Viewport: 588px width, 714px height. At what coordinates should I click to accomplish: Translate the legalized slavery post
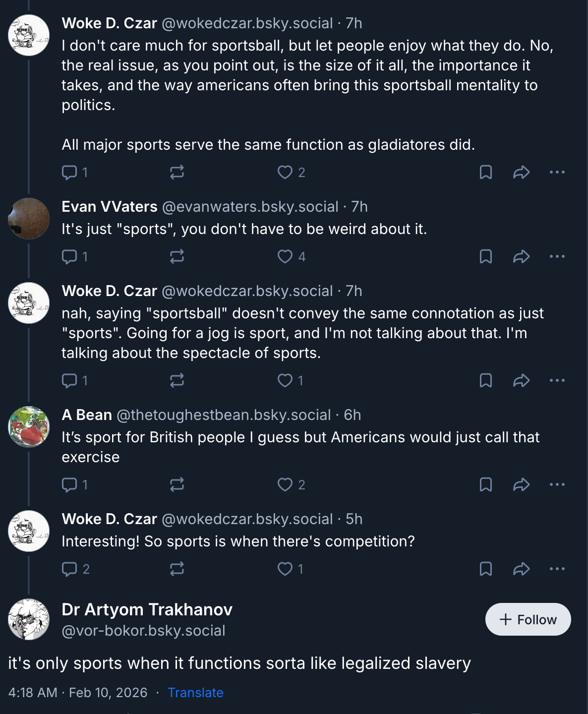(x=195, y=693)
